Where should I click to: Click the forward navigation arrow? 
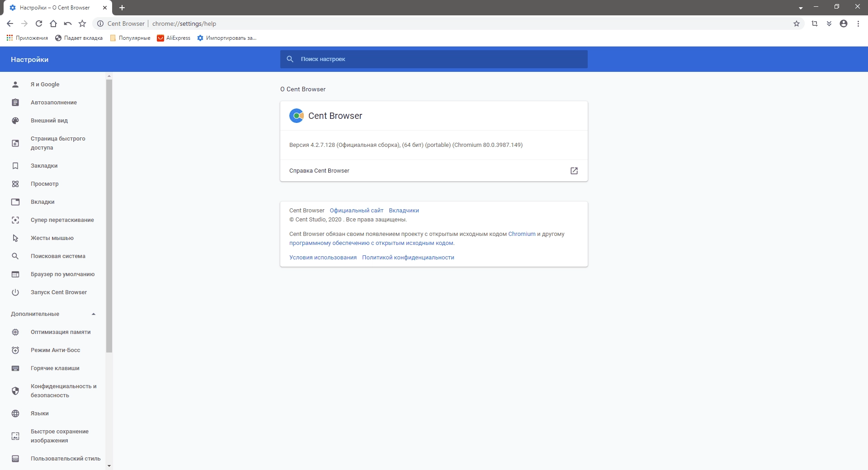pyautogui.click(x=24, y=23)
